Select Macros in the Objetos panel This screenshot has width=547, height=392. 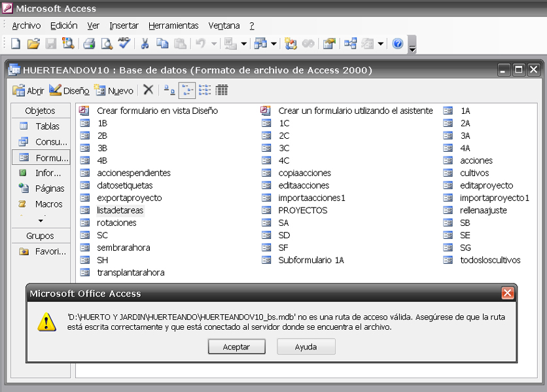[x=41, y=204]
